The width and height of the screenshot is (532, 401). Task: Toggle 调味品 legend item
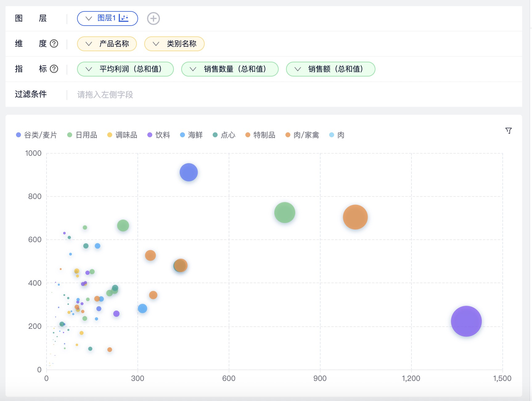click(122, 135)
